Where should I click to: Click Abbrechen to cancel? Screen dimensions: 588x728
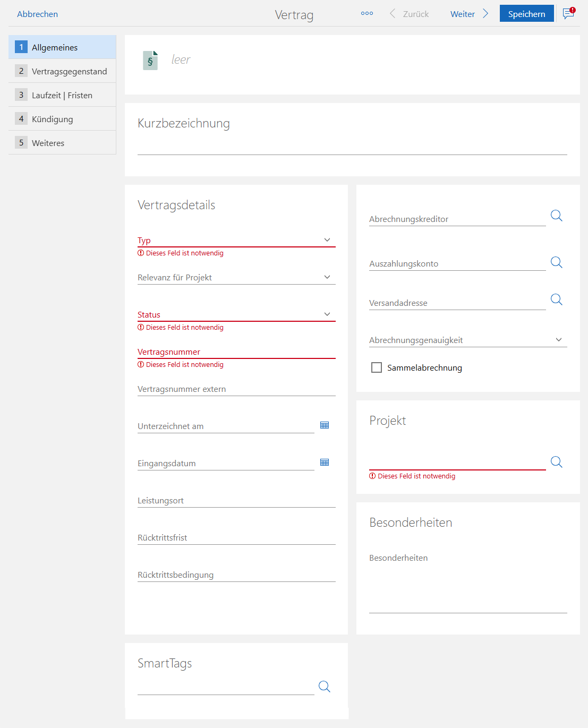coord(37,14)
